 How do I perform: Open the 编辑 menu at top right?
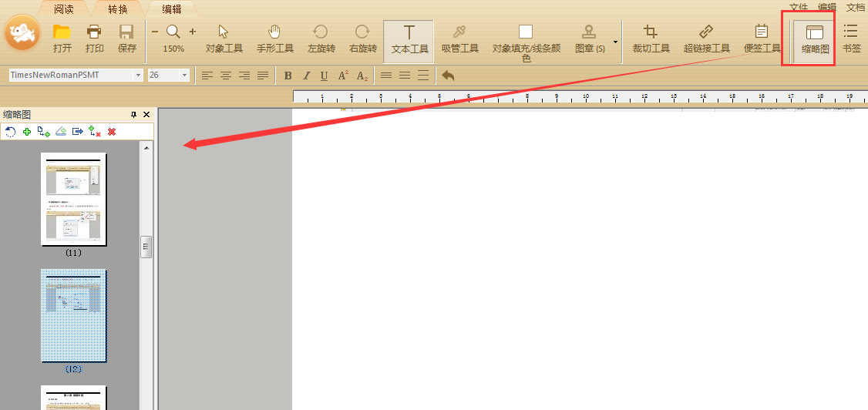tap(827, 7)
